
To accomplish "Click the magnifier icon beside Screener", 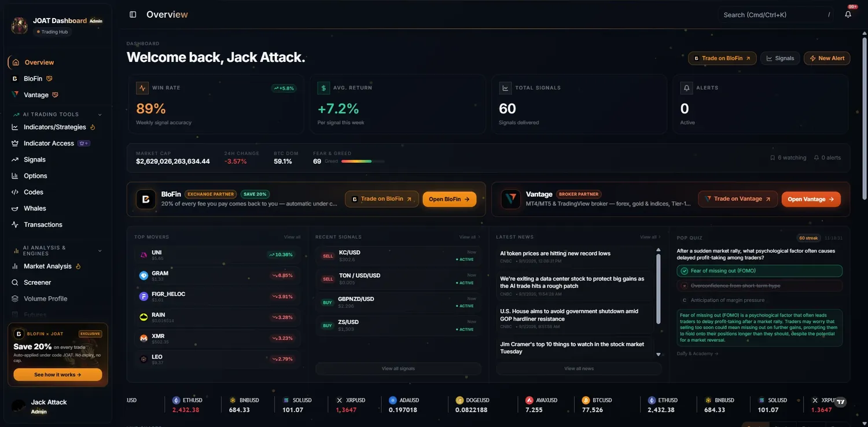I will [x=15, y=282].
